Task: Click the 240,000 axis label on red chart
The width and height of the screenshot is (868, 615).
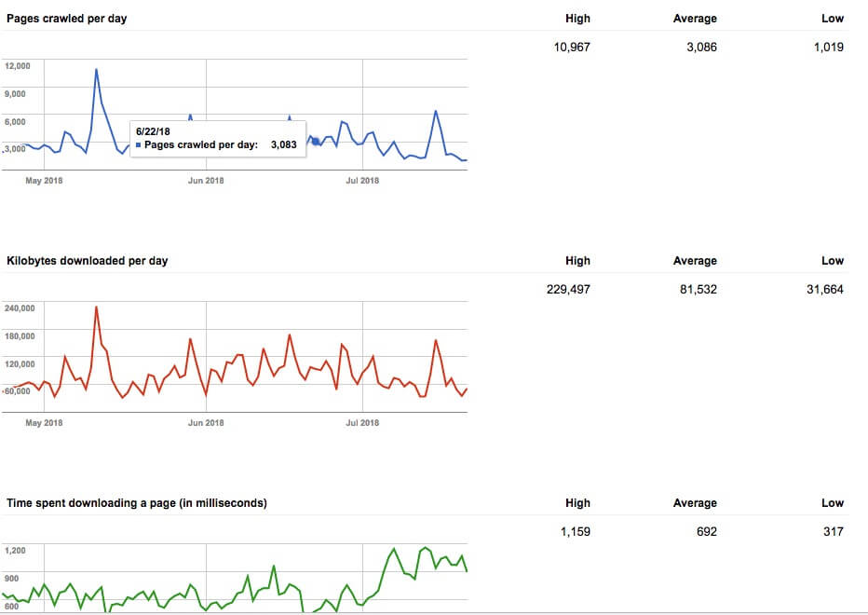Action: coord(20,307)
